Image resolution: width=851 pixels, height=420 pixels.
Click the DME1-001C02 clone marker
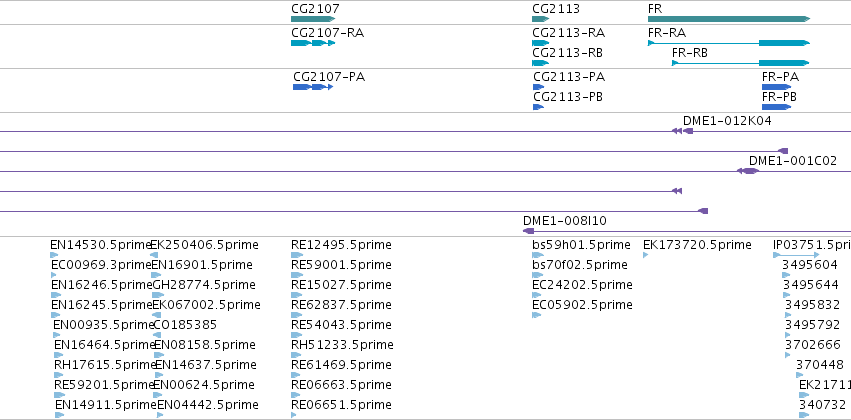coord(748,171)
